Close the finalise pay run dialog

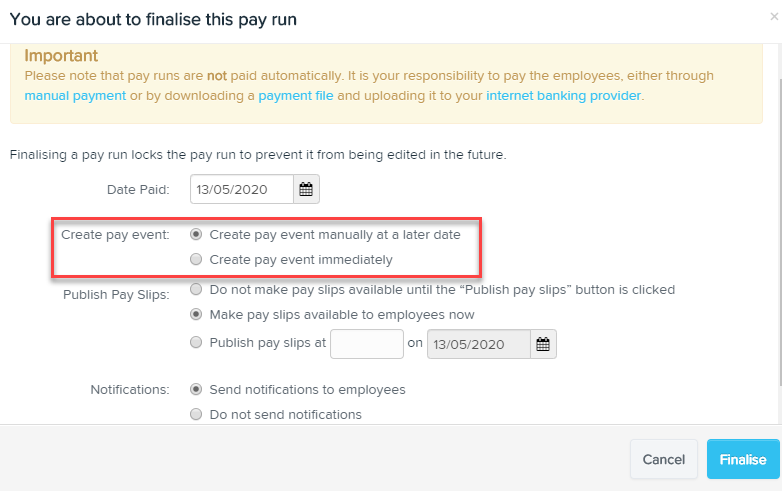(x=773, y=17)
